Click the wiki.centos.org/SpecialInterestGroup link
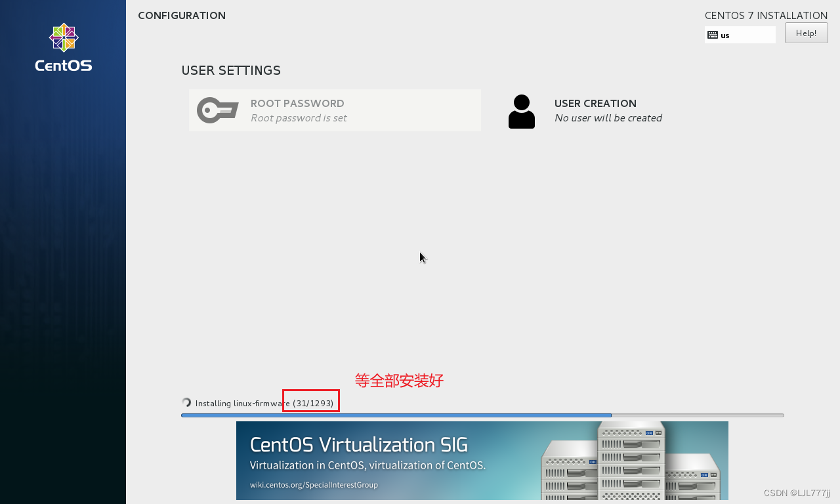 click(314, 485)
